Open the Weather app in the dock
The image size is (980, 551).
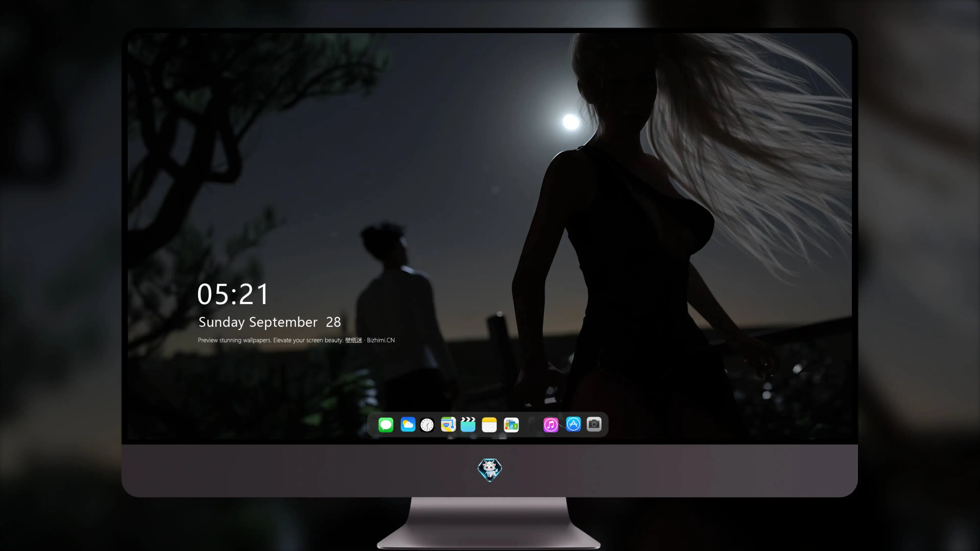coord(408,424)
